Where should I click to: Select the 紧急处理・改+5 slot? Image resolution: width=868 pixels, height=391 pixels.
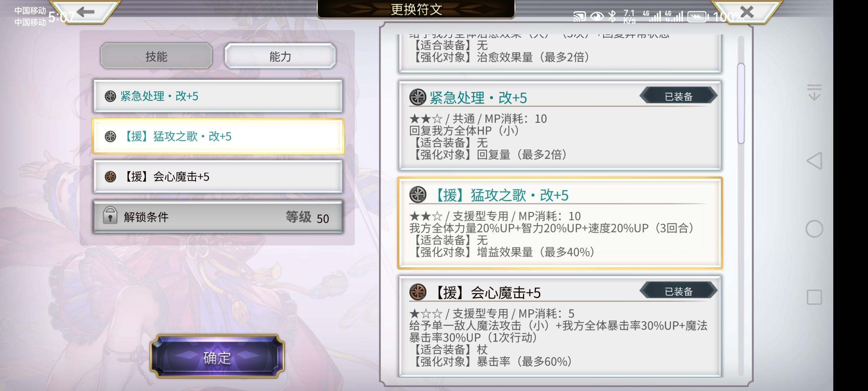[218, 96]
